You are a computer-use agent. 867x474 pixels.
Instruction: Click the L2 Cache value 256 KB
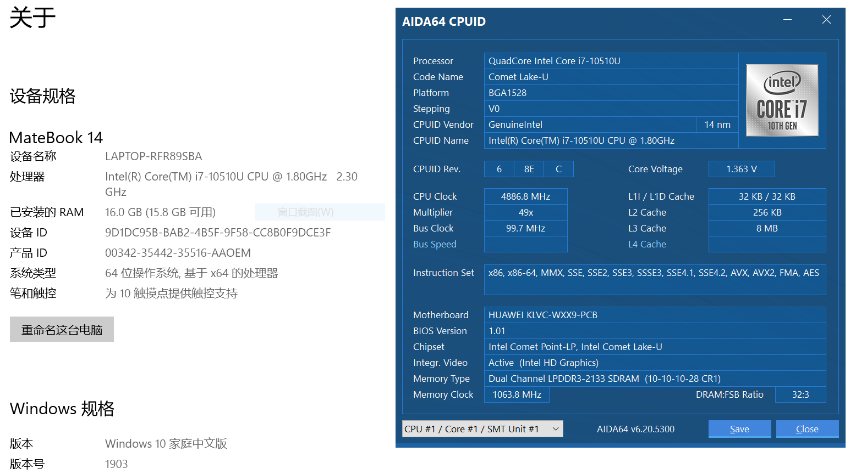click(767, 212)
